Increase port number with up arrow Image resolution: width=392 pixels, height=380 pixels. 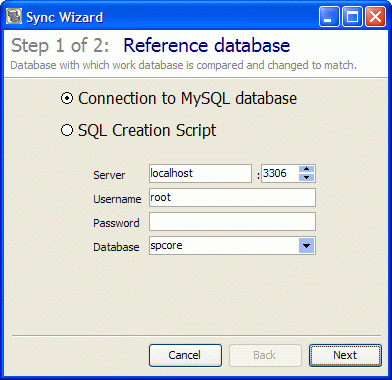(x=307, y=169)
